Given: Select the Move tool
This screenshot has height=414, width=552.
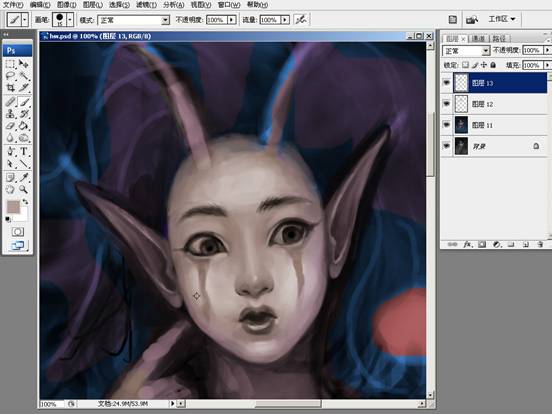Looking at the screenshot, I should pyautogui.click(x=24, y=64).
